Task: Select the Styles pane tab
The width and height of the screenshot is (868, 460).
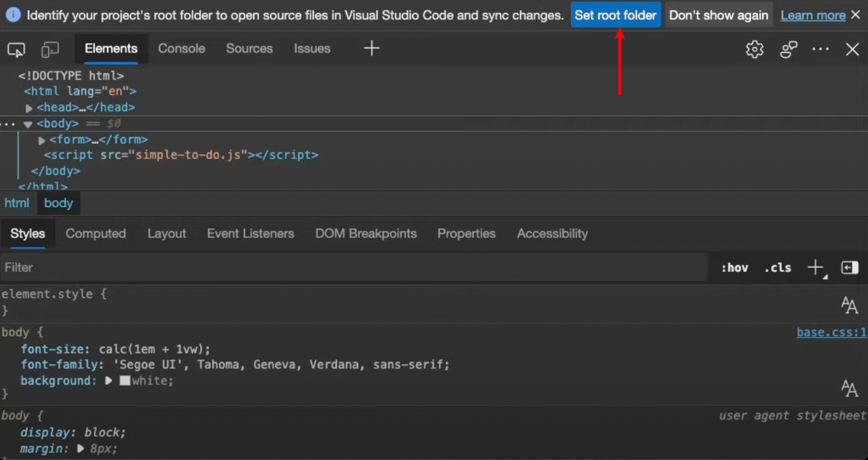Action: click(x=28, y=233)
